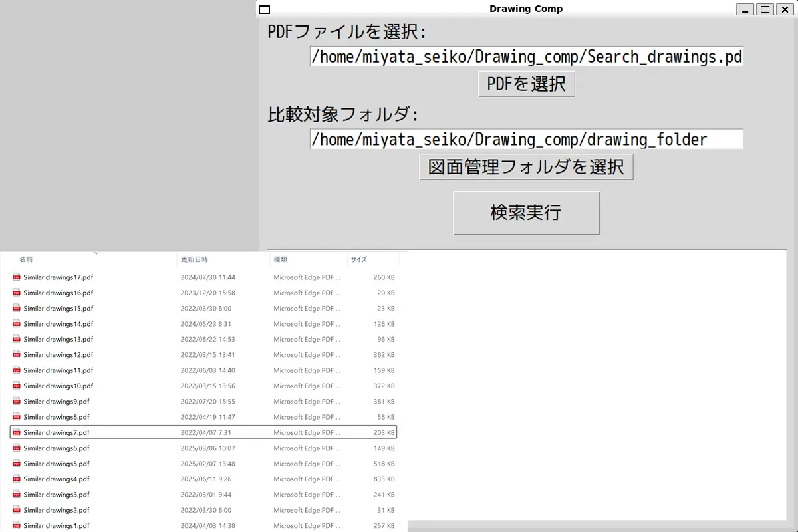Viewport: 798px width, 532px height.
Task: Maximize the Drawing Comp window
Action: coord(765,9)
